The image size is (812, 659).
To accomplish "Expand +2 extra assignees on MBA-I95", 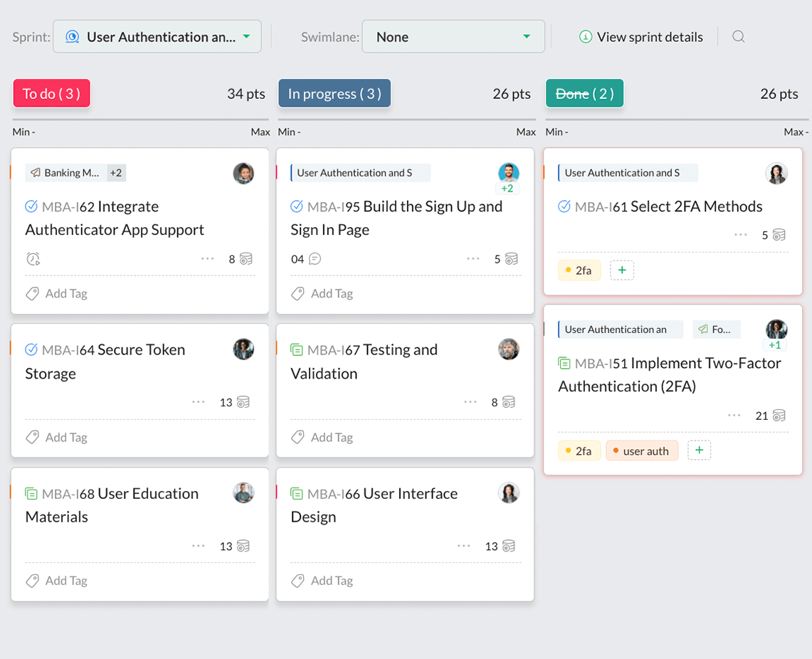I will click(507, 189).
